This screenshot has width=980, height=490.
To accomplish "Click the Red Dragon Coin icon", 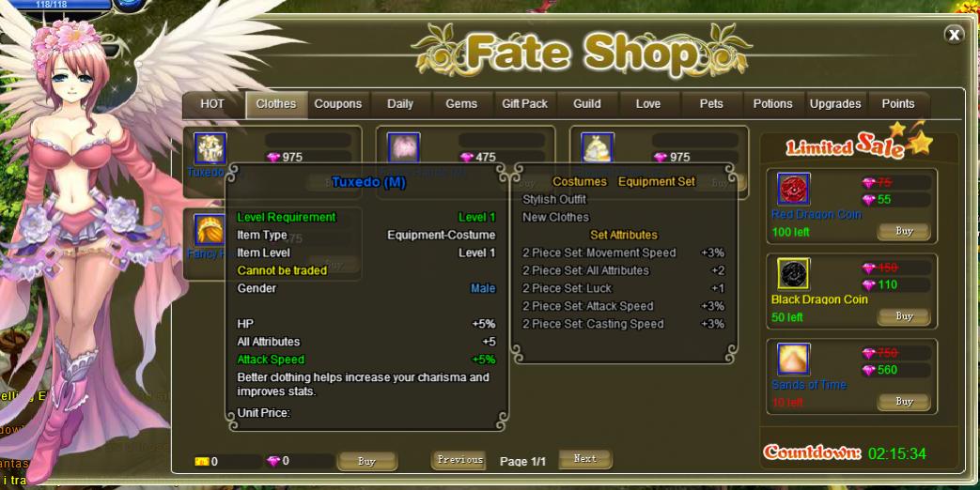I will click(794, 189).
